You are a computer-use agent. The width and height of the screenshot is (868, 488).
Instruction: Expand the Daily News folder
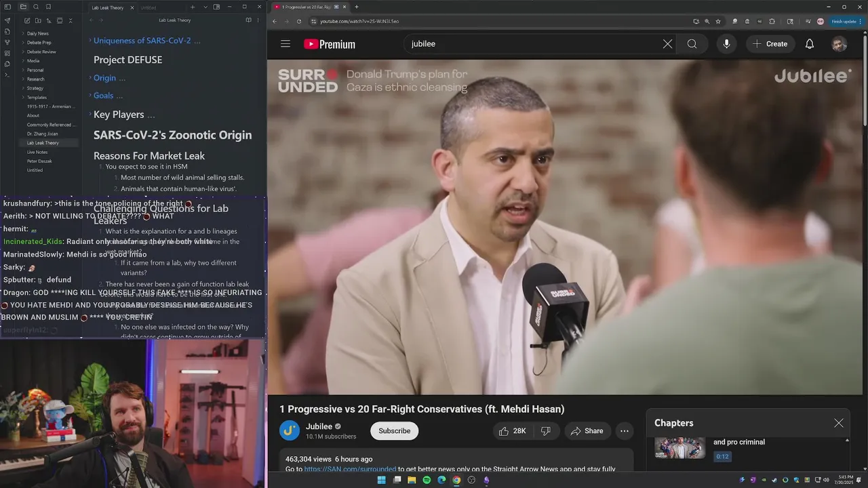point(23,33)
